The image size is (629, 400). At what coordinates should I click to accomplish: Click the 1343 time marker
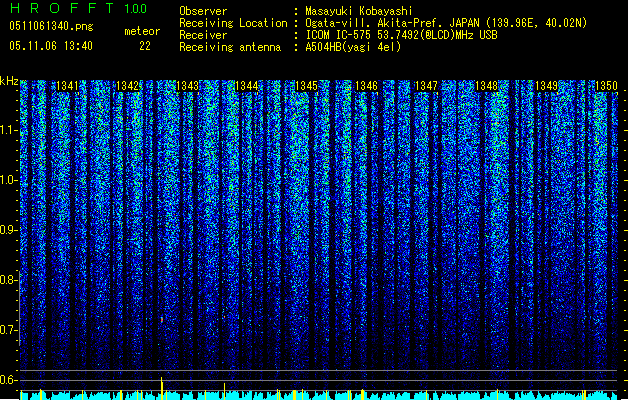(187, 86)
